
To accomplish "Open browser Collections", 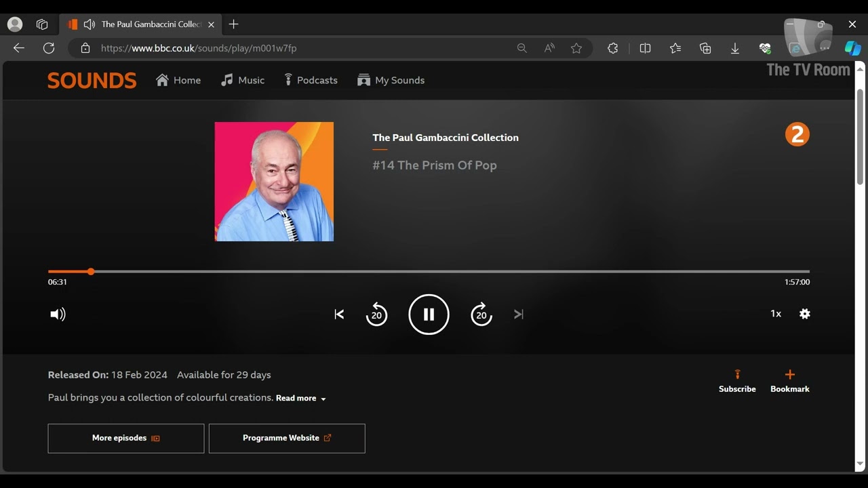I will 705,48.
